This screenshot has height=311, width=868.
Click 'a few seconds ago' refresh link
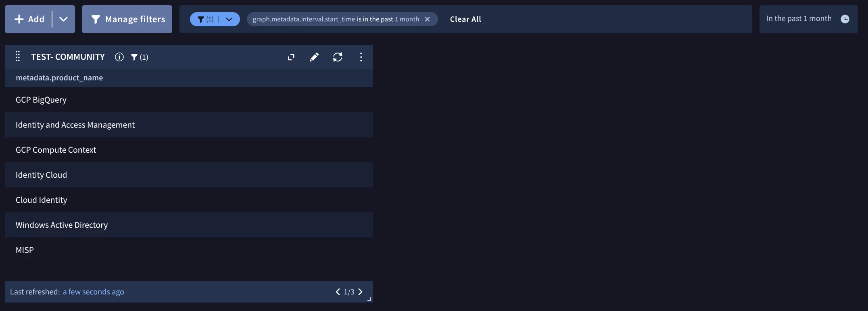[x=93, y=292]
